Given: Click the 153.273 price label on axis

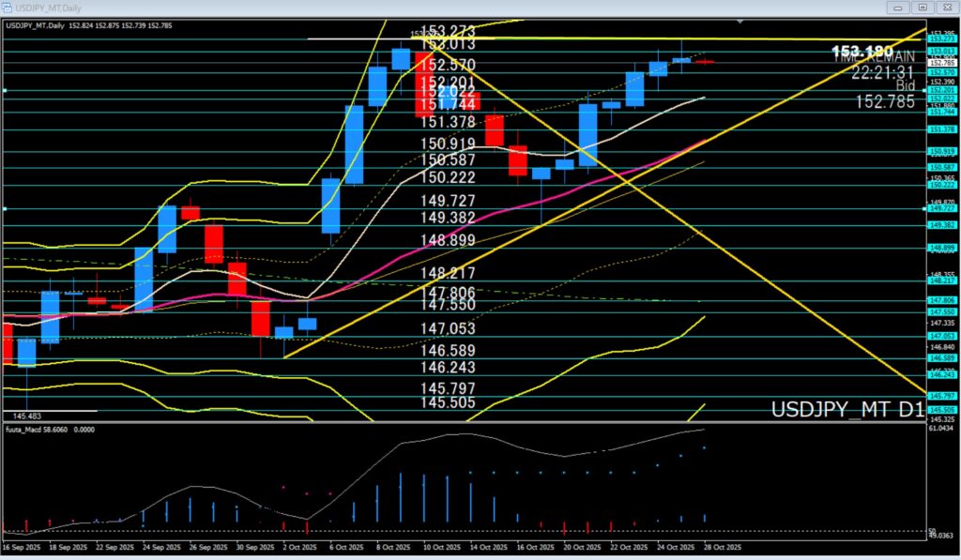Looking at the screenshot, I should [941, 39].
